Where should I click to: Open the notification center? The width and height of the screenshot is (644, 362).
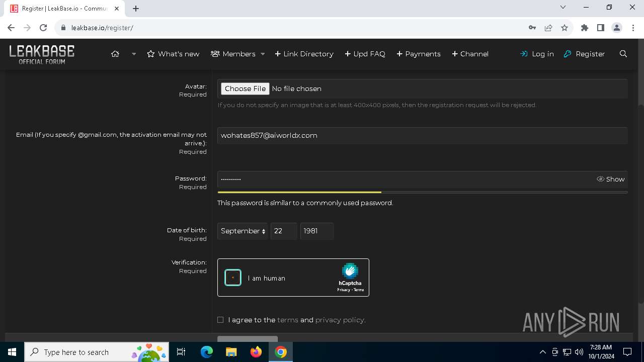coord(627,352)
